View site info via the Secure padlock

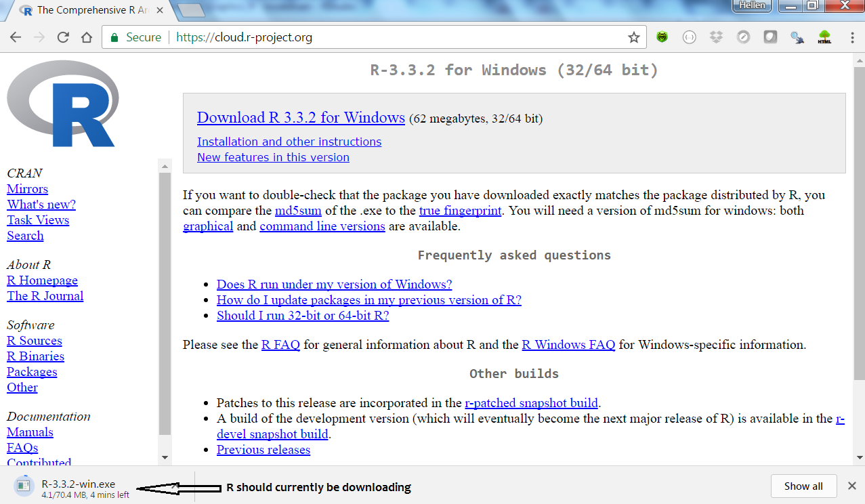114,38
